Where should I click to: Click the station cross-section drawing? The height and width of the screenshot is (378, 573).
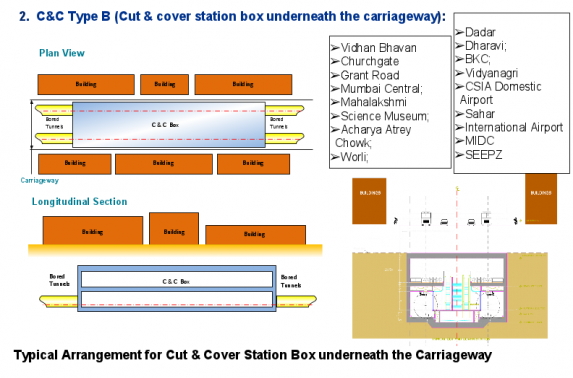coord(457,290)
